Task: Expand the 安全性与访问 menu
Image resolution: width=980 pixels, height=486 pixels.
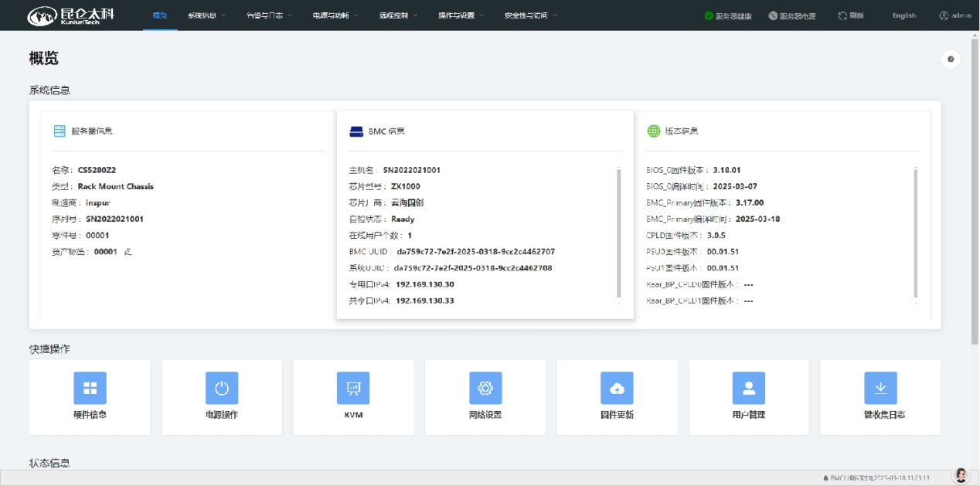Action: [x=530, y=15]
